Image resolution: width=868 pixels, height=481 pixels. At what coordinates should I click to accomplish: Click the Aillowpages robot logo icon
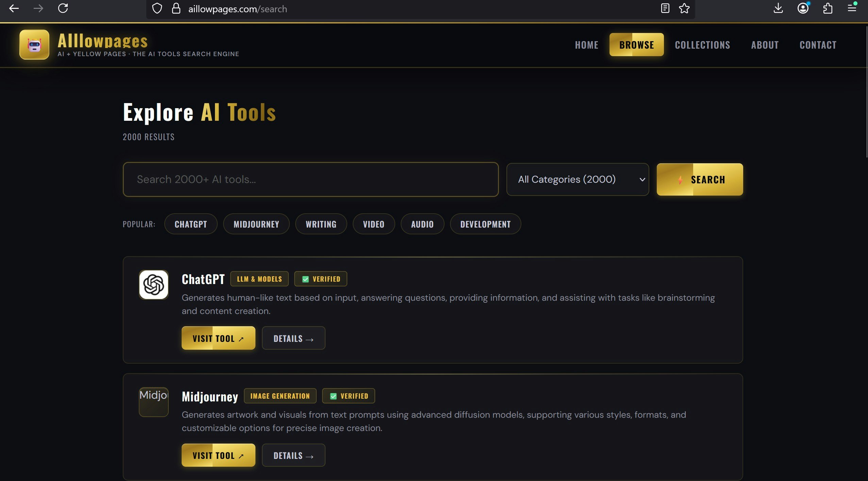pyautogui.click(x=34, y=45)
